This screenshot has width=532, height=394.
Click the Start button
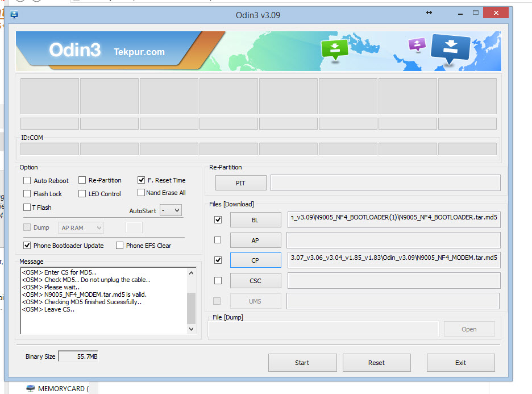pyautogui.click(x=302, y=363)
